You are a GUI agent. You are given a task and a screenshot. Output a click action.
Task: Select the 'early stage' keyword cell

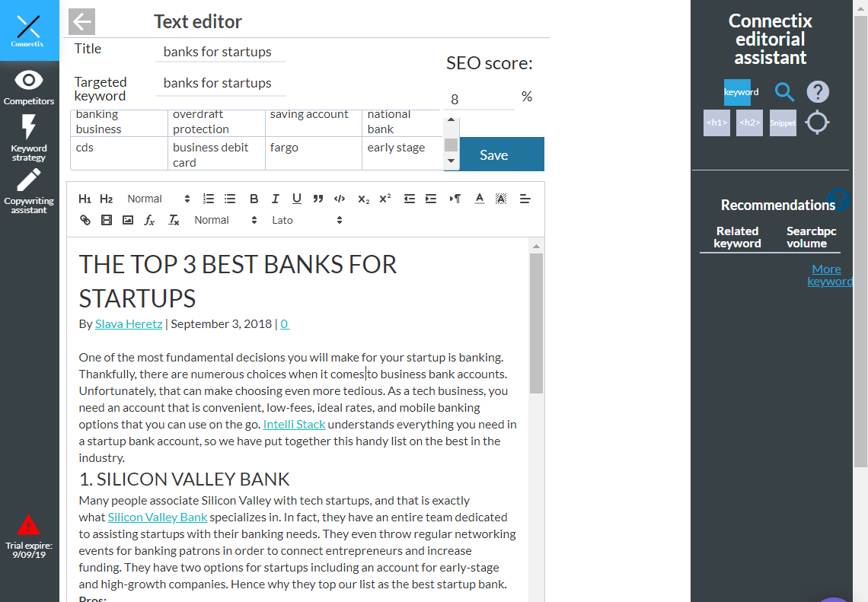pos(402,153)
